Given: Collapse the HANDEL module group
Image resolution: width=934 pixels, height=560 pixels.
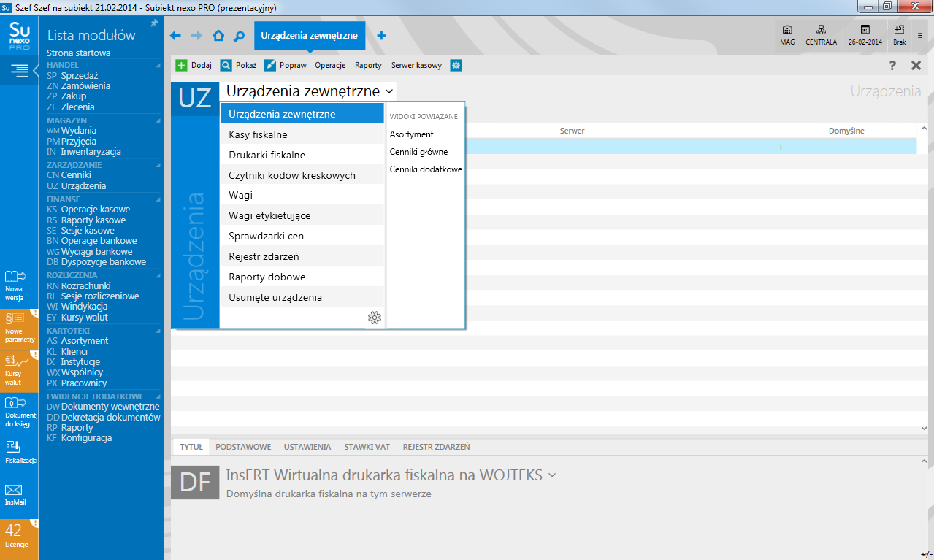Looking at the screenshot, I should 158,65.
